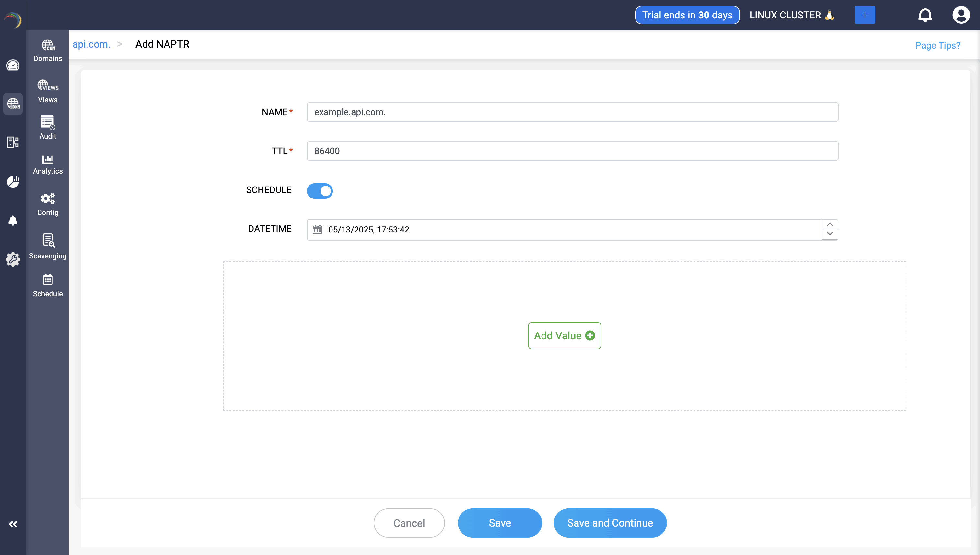980x555 pixels.
Task: Click into the TTL input field
Action: pos(572,151)
